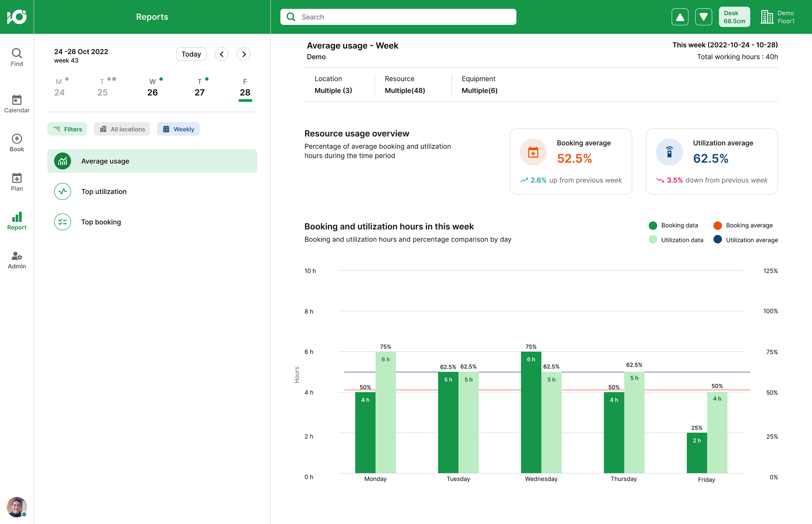The image size is (812, 524).
Task: Open the Location Multiple (3) filter
Action: point(334,84)
